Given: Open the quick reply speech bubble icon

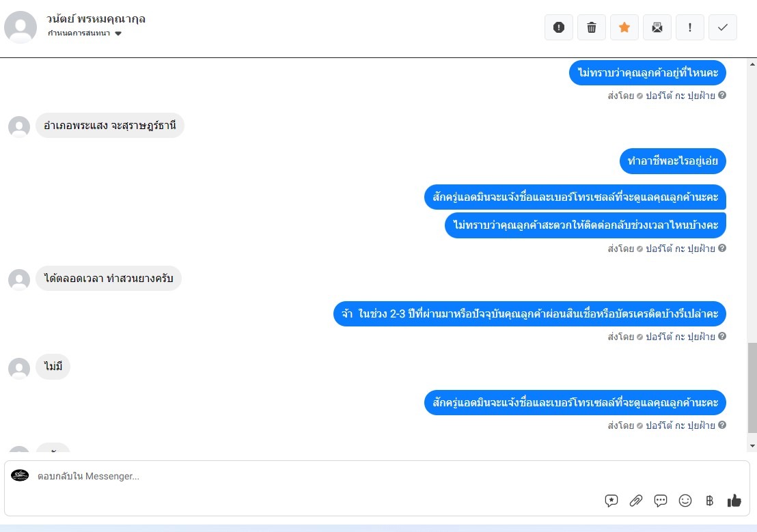Looking at the screenshot, I should tap(661, 501).
